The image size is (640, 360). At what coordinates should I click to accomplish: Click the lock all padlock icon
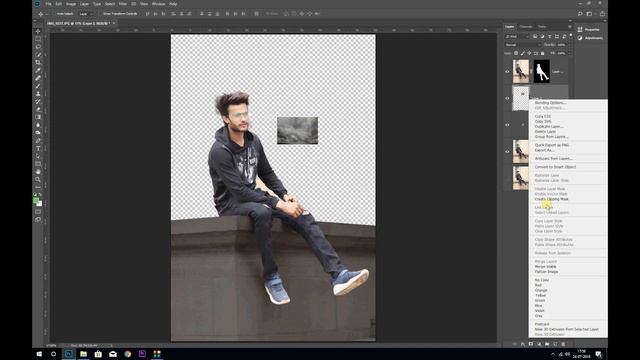[x=542, y=53]
